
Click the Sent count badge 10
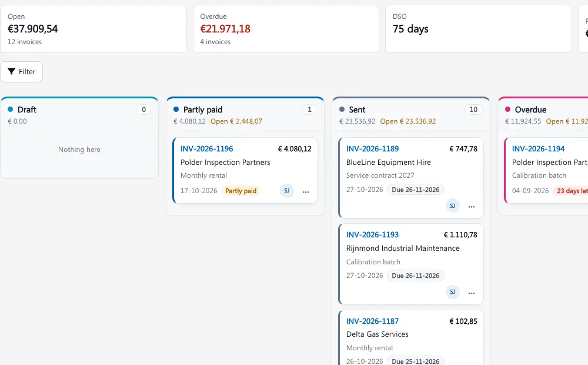tap(473, 109)
